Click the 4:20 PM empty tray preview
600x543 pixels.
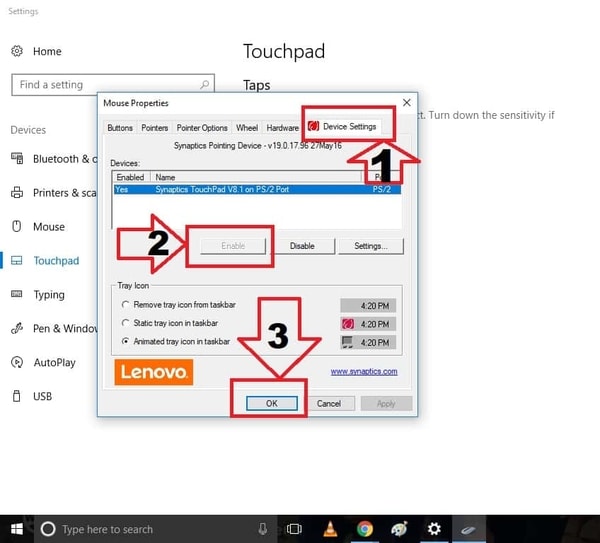tap(368, 305)
